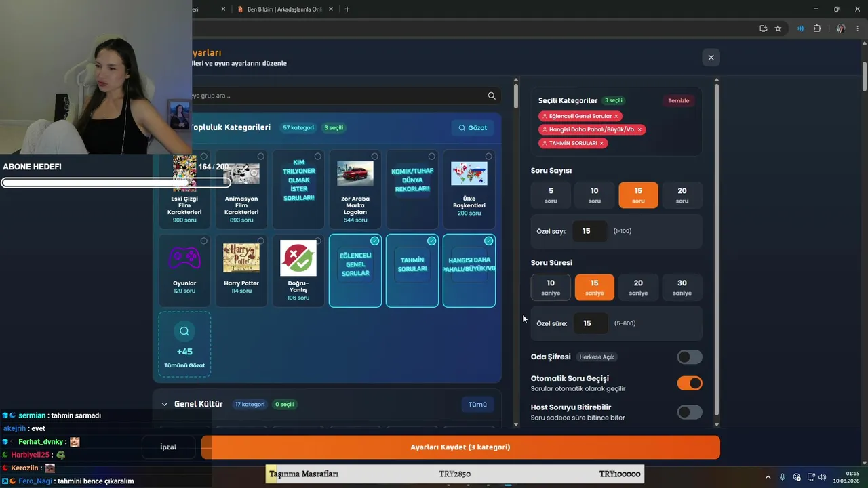Close the Ben Bildim browser tab

point(331,9)
